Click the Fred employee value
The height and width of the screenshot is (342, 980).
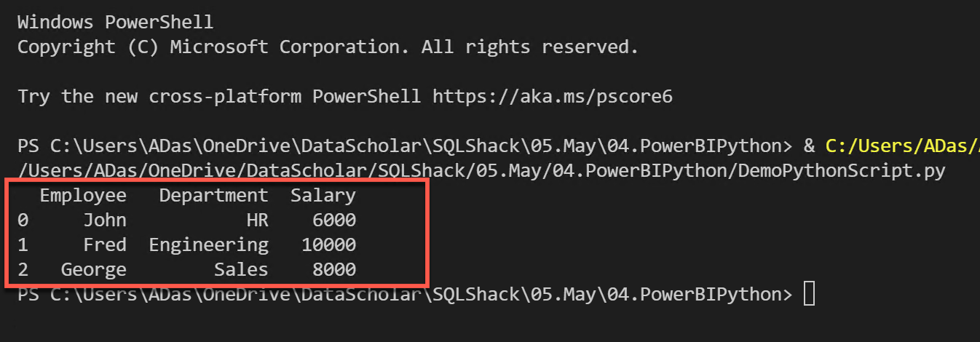pyautogui.click(x=105, y=245)
